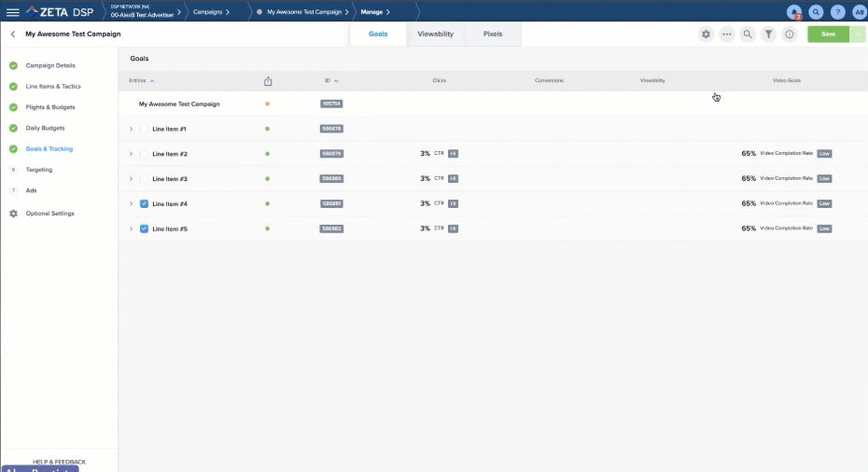The image size is (868, 472).
Task: Open the hamburger menu beside the Zeta logo
Action: [x=13, y=12]
